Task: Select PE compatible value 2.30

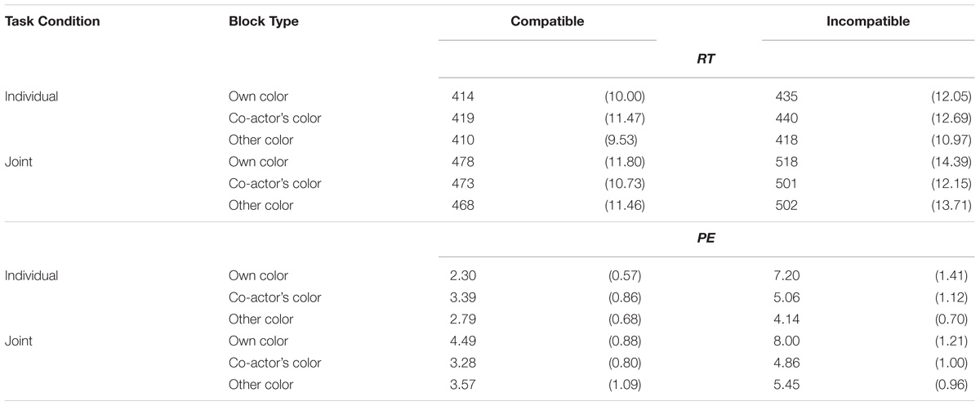Action: pyautogui.click(x=465, y=275)
